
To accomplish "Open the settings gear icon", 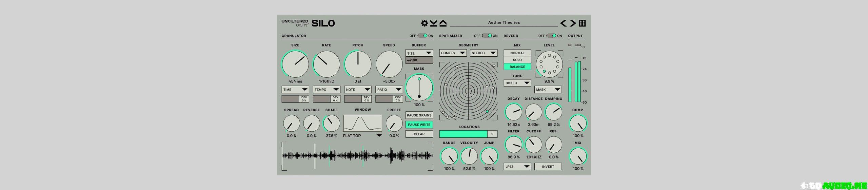I will 424,23.
